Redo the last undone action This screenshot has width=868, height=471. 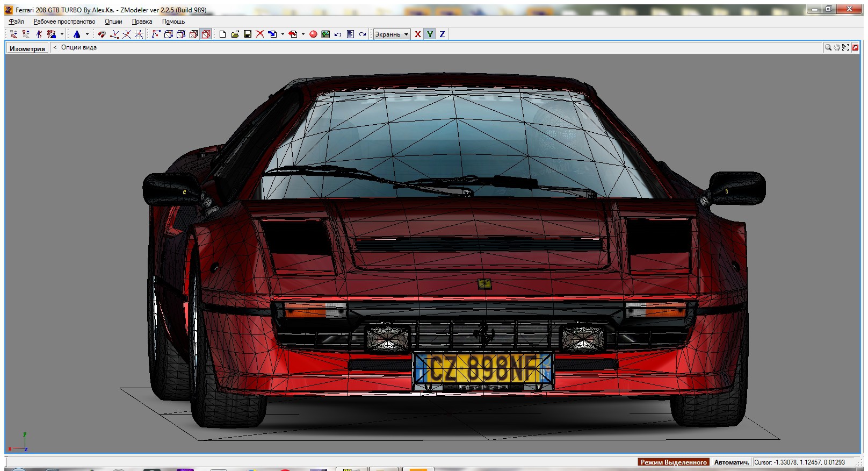(363, 34)
